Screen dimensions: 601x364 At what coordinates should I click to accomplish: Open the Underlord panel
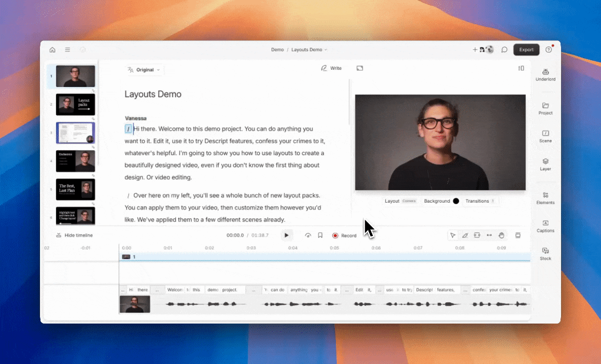[545, 75]
